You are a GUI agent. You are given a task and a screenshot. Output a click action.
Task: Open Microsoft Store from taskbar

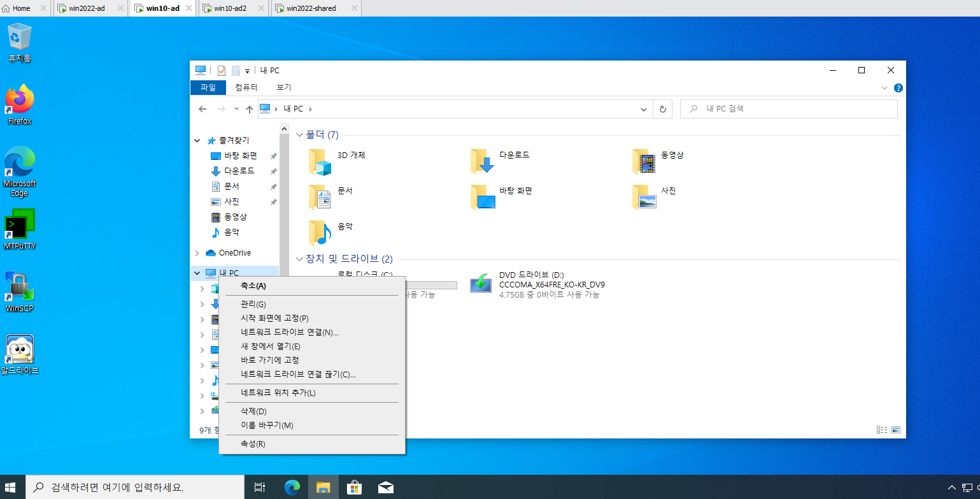pyautogui.click(x=355, y=488)
